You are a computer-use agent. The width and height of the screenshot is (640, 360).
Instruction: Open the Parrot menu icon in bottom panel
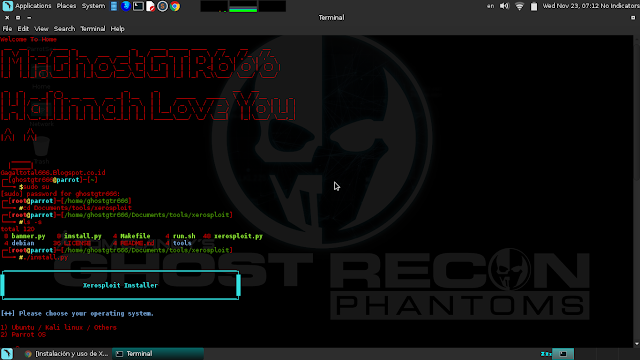point(7,353)
